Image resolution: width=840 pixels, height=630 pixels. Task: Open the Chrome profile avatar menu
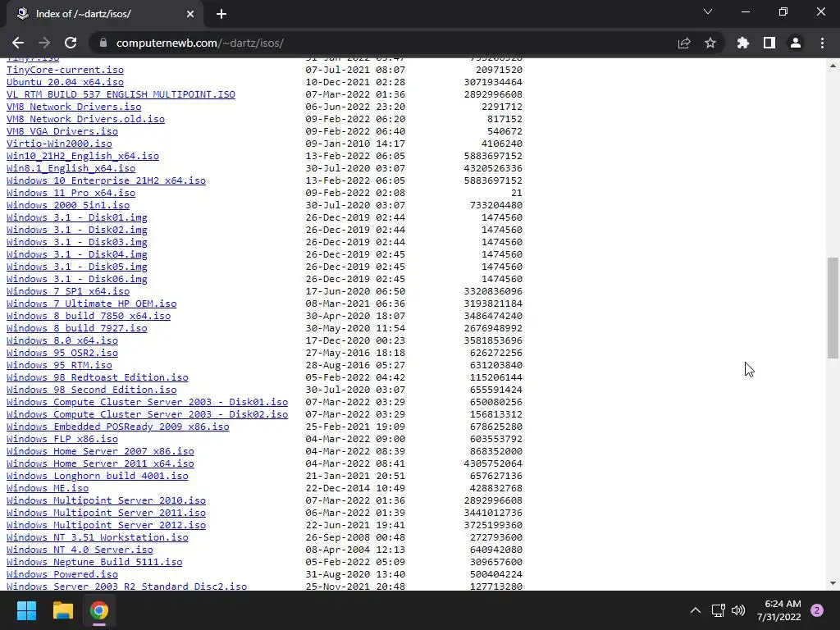point(796,43)
